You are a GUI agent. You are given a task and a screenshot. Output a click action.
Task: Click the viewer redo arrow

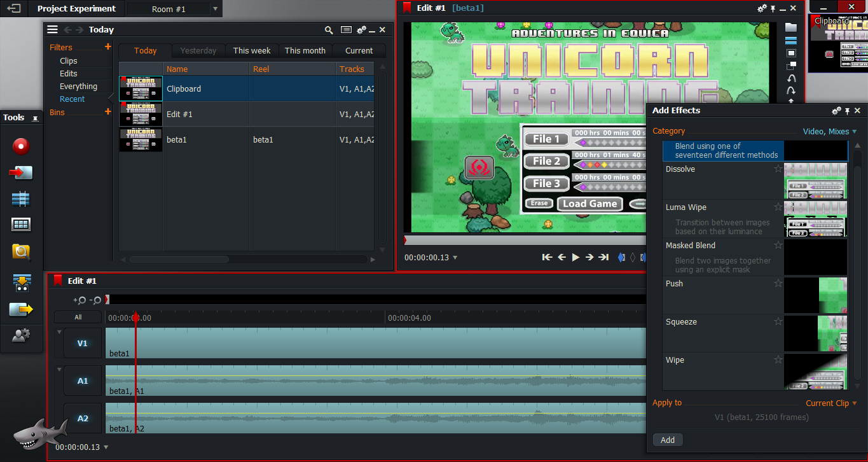tap(791, 90)
